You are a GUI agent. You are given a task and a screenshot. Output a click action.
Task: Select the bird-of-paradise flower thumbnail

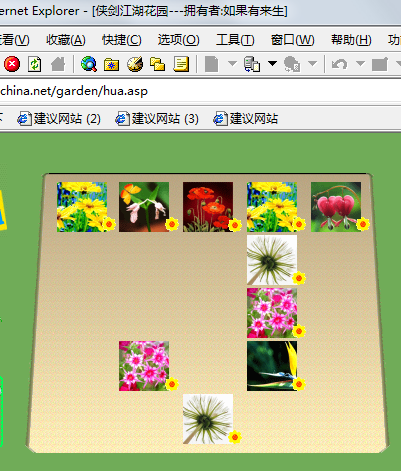[272, 366]
